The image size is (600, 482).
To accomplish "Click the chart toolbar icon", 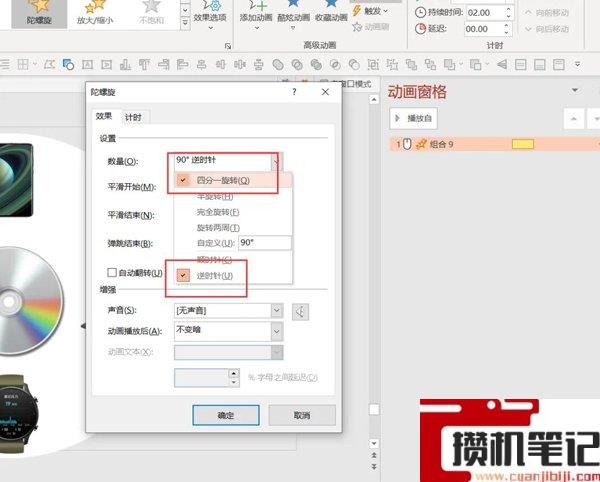I will click(125, 65).
